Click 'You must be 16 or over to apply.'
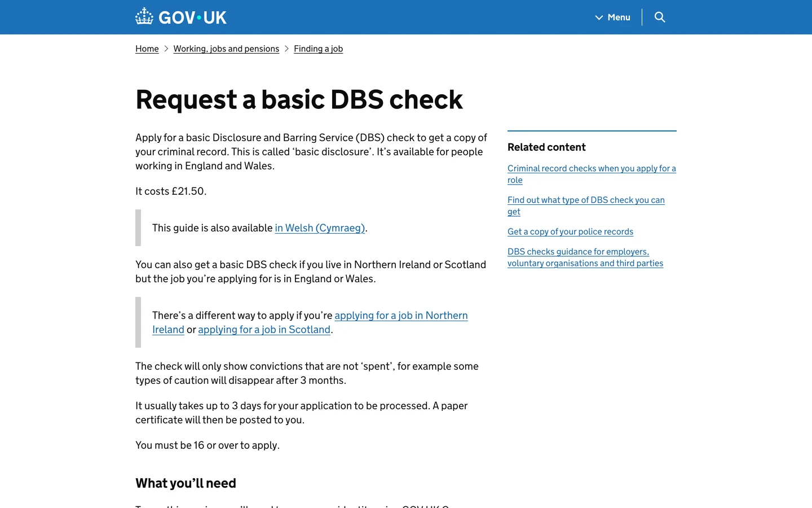 pyautogui.click(x=208, y=445)
